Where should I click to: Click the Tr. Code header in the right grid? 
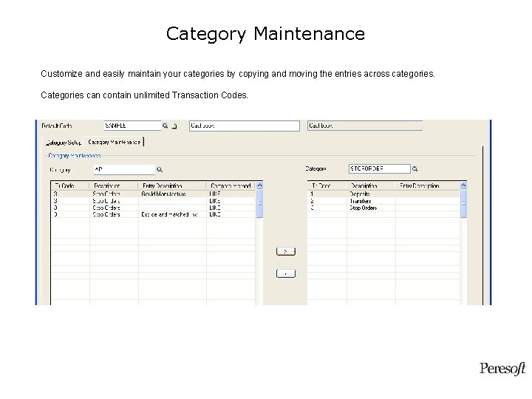point(327,186)
